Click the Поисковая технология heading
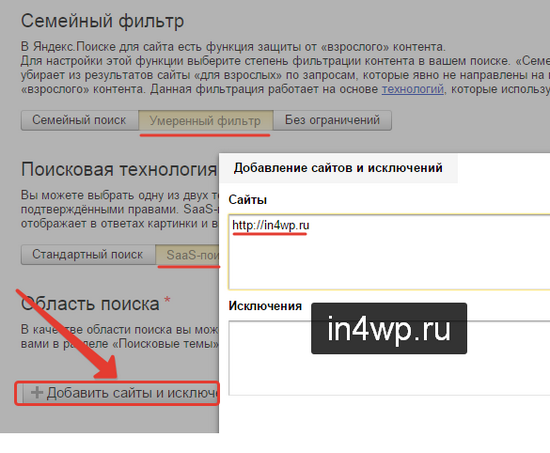Screen dimensions: 550x453 [119, 169]
